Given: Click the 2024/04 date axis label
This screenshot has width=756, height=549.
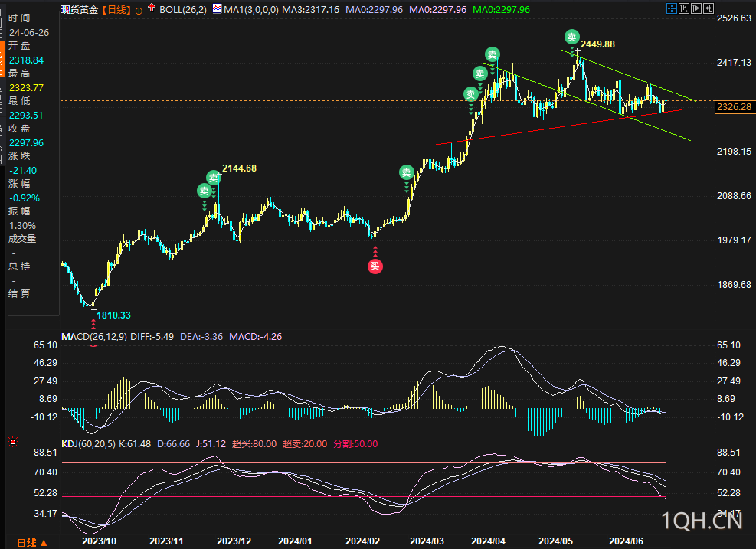Looking at the screenshot, I should 488,541.
